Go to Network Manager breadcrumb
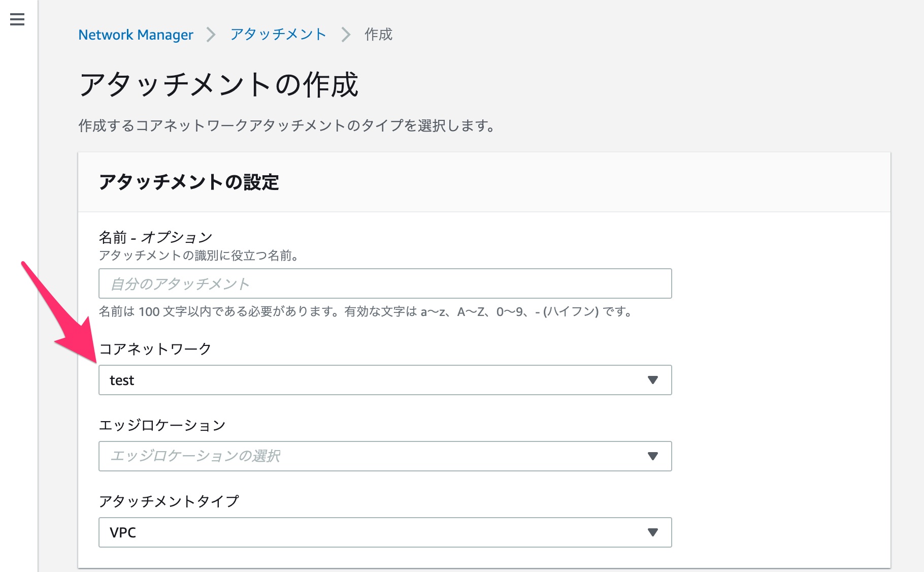This screenshot has height=572, width=924. [x=136, y=35]
